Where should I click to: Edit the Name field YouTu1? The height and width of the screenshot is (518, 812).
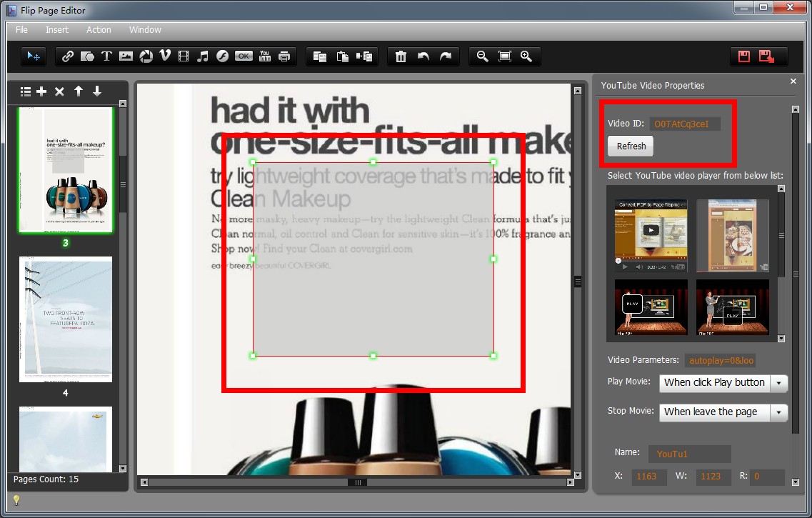point(689,454)
